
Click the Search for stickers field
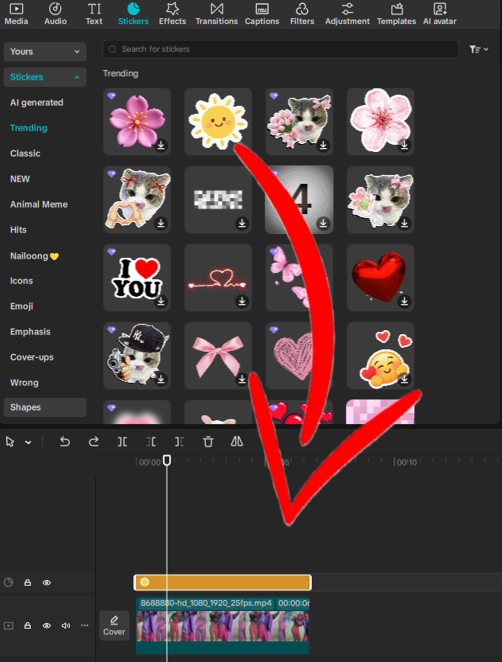pos(280,49)
